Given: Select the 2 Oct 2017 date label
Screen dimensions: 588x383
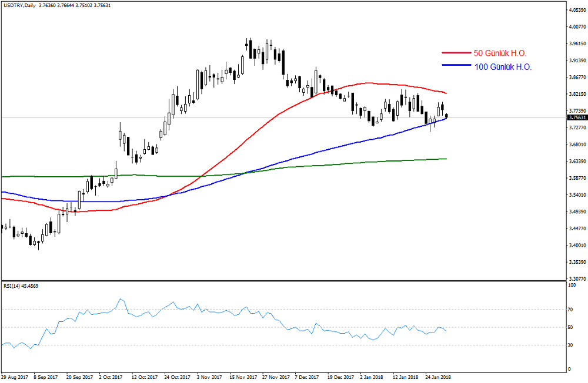Looking at the screenshot, I should tap(111, 377).
